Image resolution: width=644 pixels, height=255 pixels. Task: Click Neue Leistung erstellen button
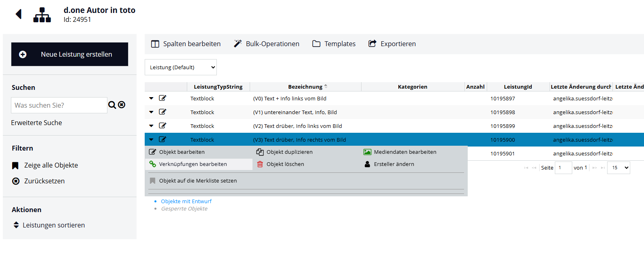70,54
